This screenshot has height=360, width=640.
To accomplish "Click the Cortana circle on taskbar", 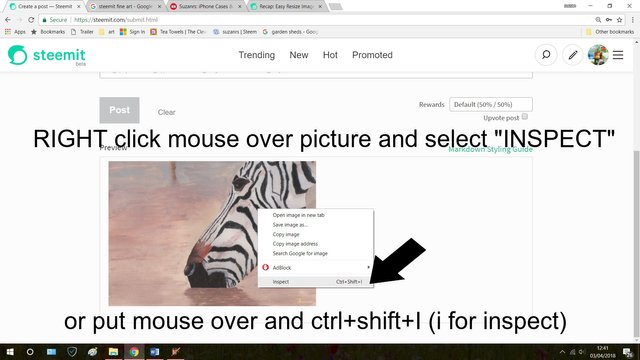I will point(30,352).
